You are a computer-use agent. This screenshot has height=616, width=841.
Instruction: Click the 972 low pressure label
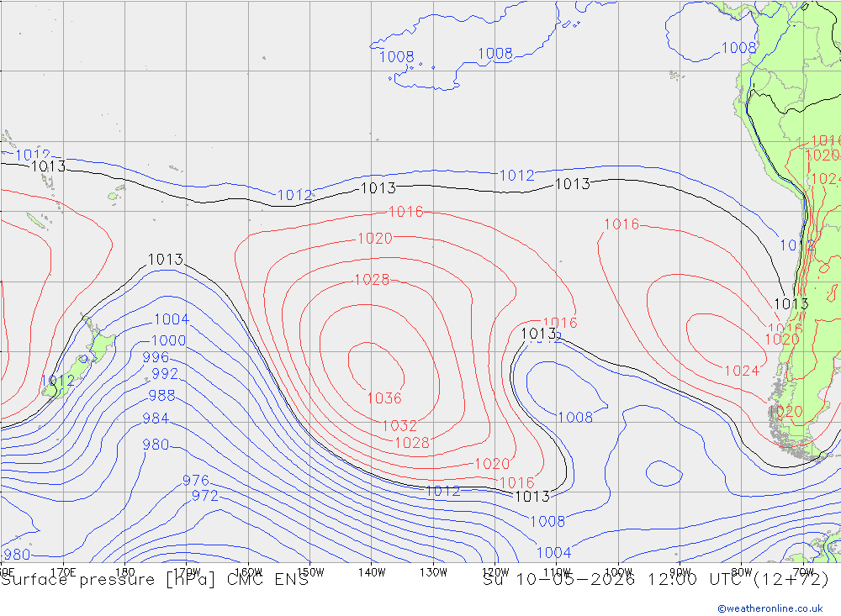tap(205, 495)
